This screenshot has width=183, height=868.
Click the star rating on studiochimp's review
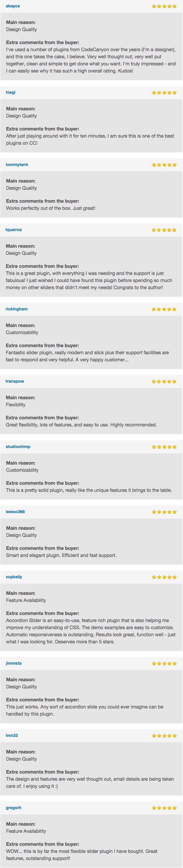[x=164, y=447]
